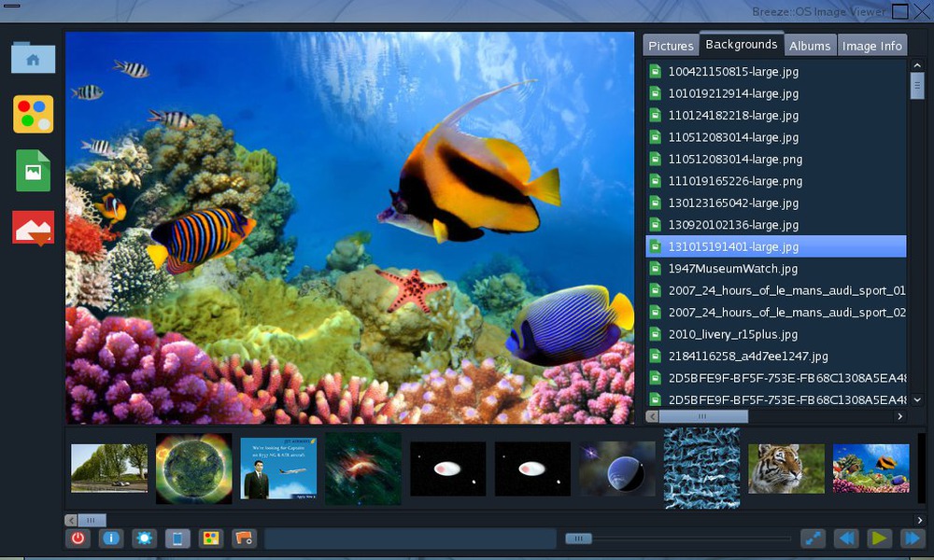Click the red picture download sidebar icon
The image size is (934, 560).
(34, 228)
